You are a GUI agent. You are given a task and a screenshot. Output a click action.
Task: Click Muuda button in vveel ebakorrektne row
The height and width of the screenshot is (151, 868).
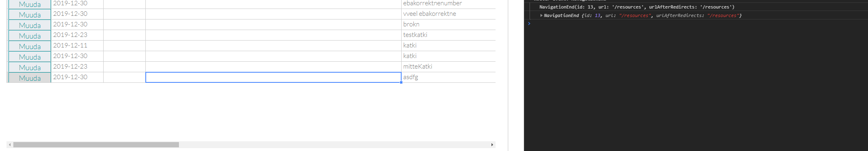[x=30, y=15]
